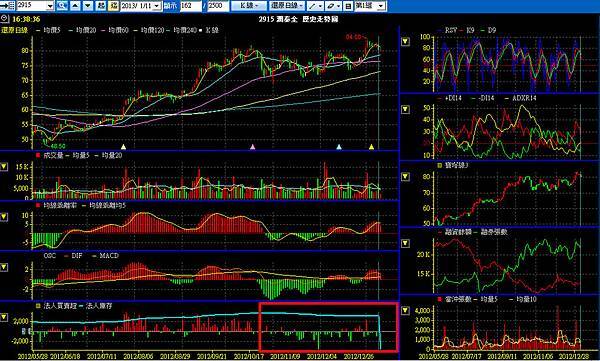Click the down triangle button in toolbar
This screenshot has width=600, height=361.
tap(88, 6)
